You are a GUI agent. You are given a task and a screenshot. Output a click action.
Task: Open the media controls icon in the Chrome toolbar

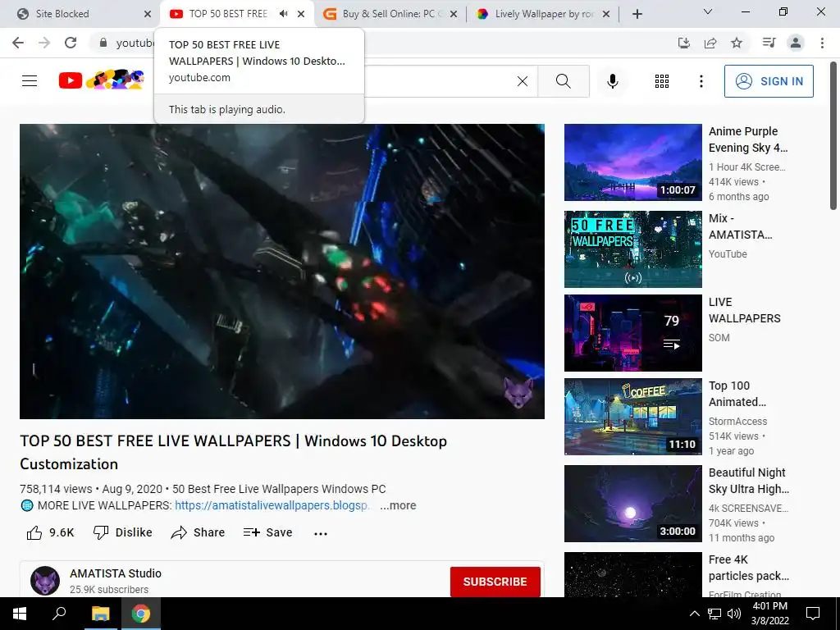point(769,43)
